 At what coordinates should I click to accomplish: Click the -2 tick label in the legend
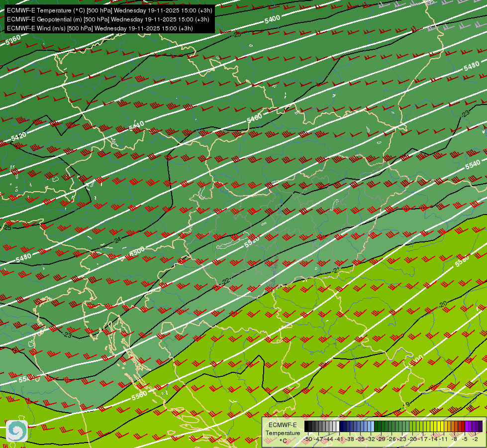475,439
